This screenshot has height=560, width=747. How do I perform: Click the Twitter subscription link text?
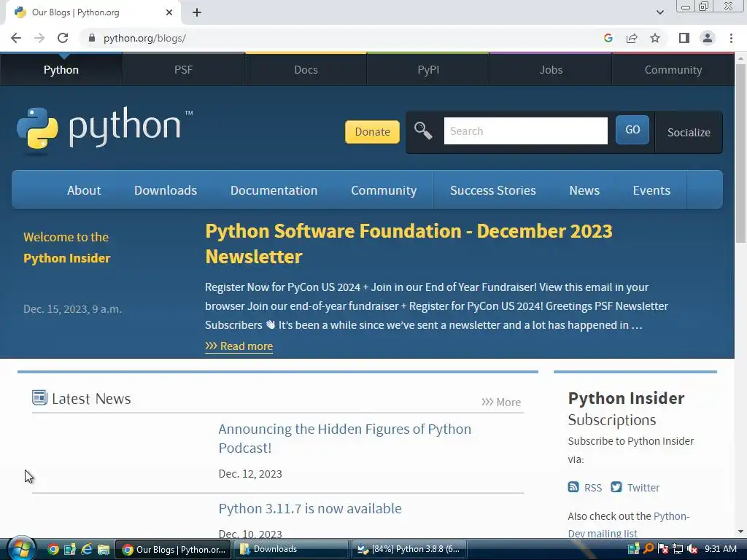click(643, 488)
